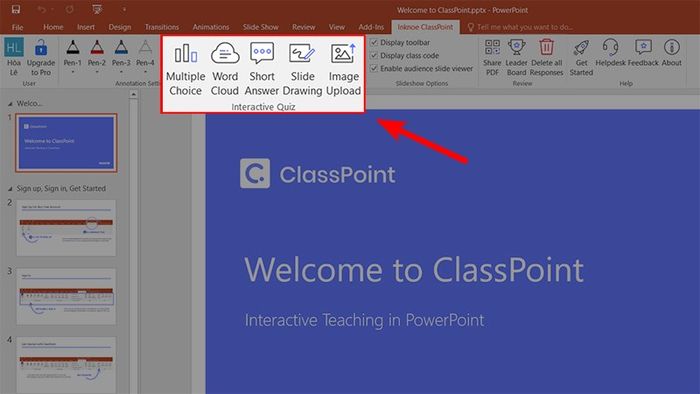Viewport: 700px width, 394px height.
Task: Select slide 1 thumbnail
Action: [x=67, y=143]
